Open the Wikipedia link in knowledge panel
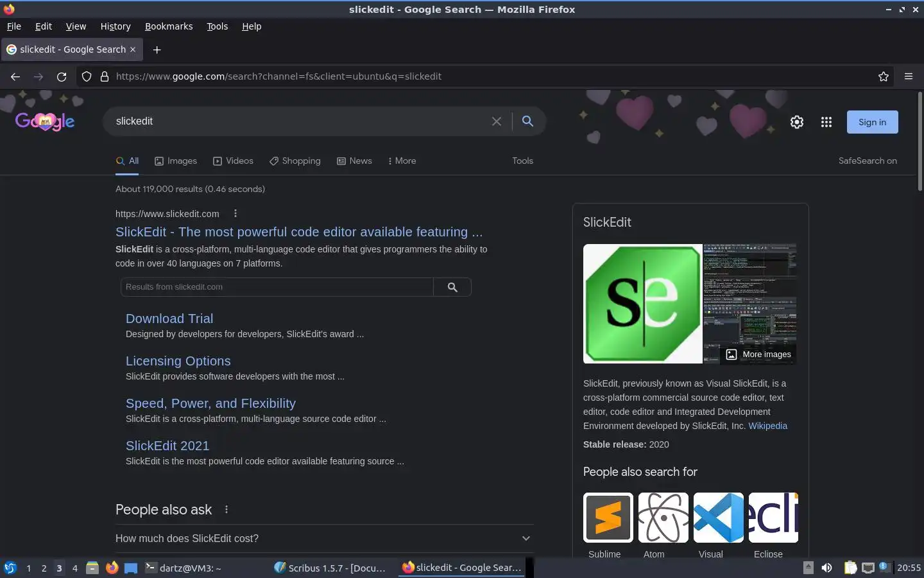Viewport: 924px width, 578px height. [x=767, y=426]
